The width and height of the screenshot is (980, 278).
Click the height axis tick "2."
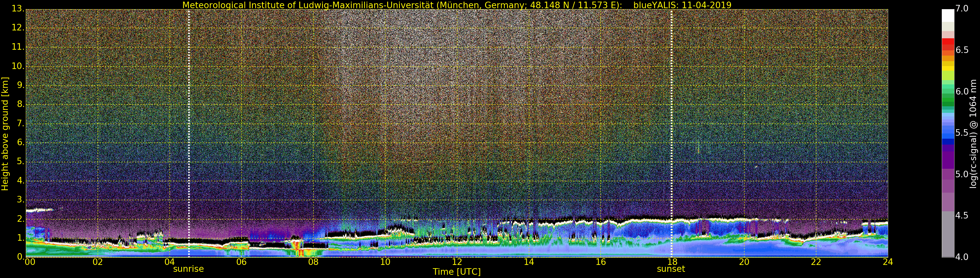coord(21,218)
